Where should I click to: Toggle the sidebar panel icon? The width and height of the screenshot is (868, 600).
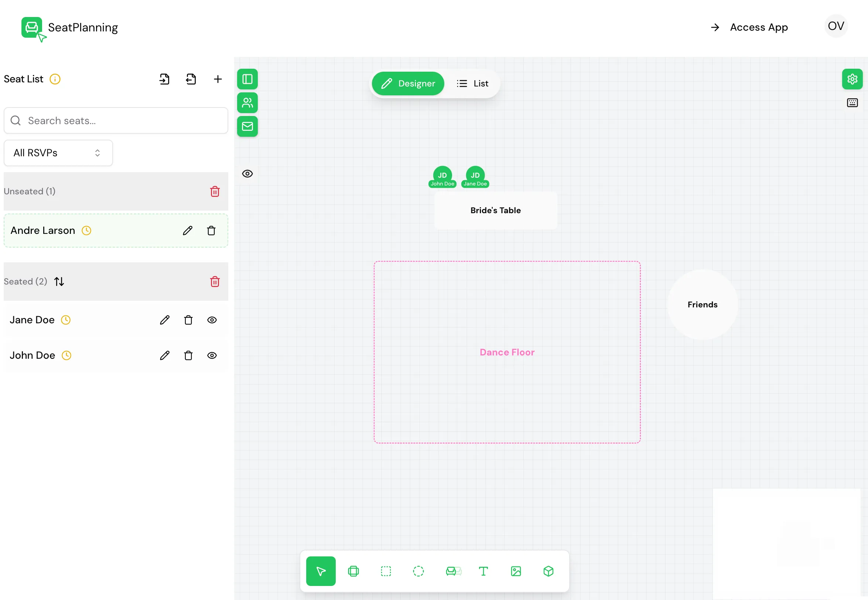[247, 79]
